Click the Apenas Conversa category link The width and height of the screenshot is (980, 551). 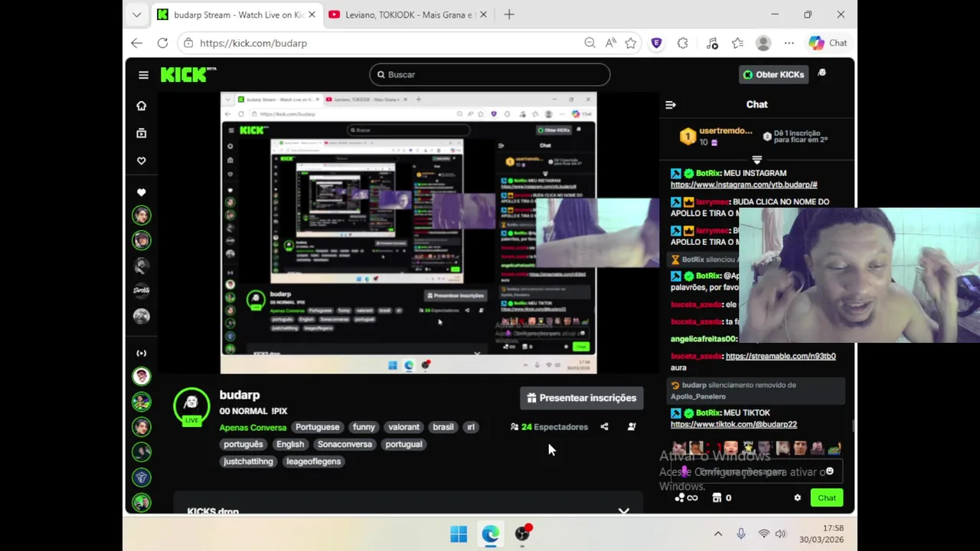pos(253,428)
